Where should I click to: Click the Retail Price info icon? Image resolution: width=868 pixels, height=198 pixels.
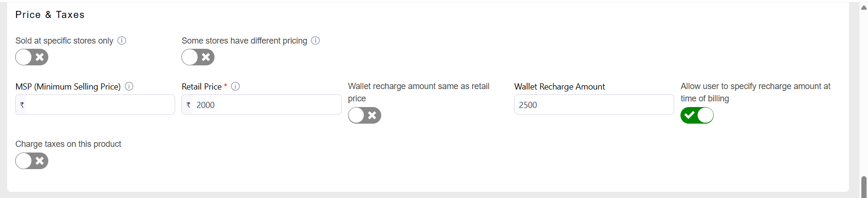coord(235,86)
